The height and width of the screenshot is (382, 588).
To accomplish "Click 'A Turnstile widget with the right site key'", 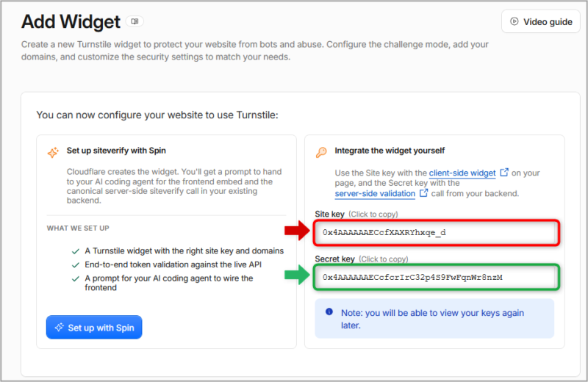I will point(184,251).
